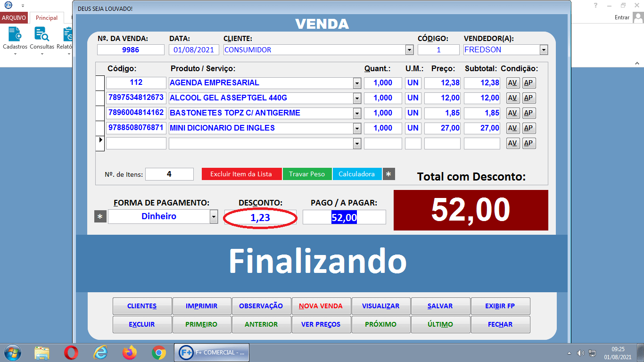Activate the Travar Peso function
The image size is (644, 362).
pyautogui.click(x=307, y=174)
